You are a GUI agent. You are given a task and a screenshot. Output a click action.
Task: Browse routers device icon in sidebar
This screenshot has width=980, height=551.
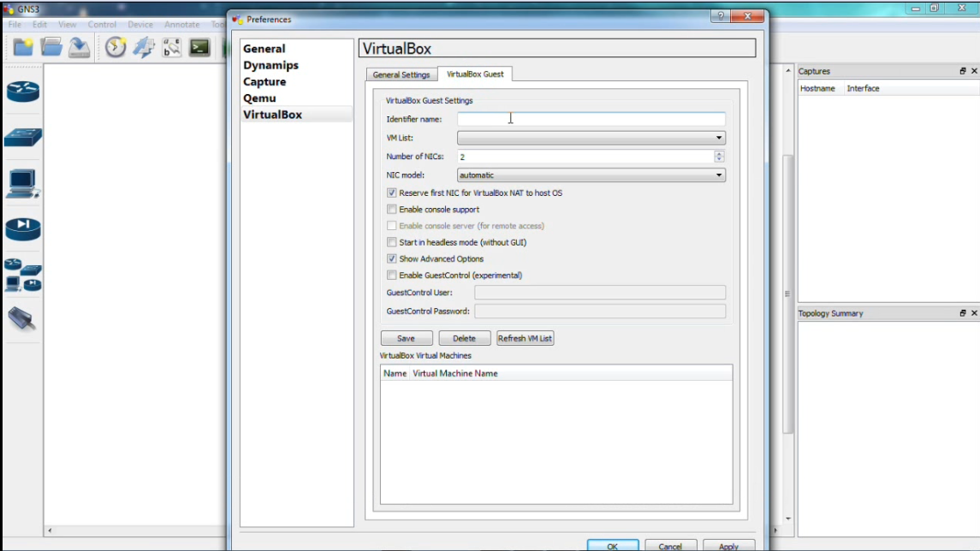23,92
